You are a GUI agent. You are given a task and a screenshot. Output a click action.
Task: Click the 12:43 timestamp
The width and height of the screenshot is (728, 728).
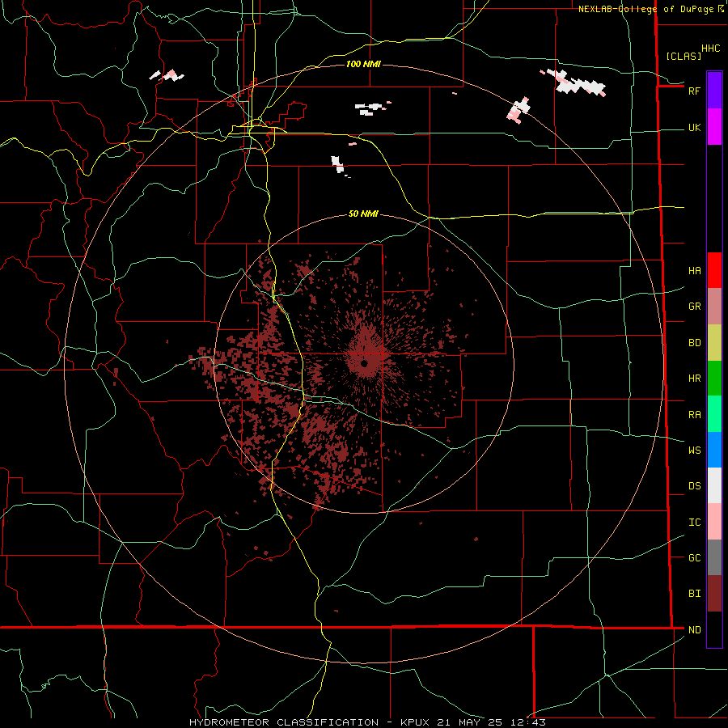tap(528, 722)
